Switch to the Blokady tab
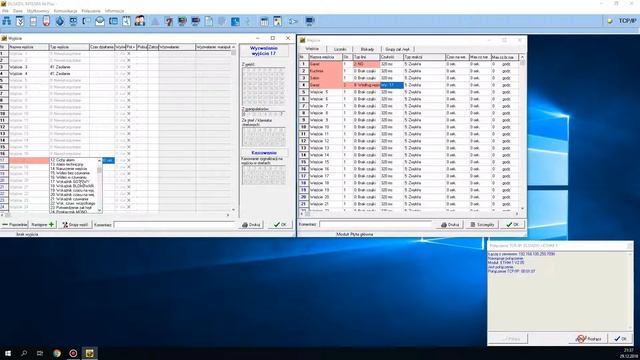The height and width of the screenshot is (360, 640). 367,49
